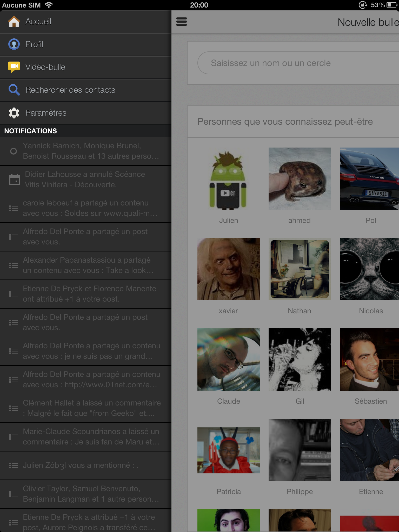Open carole leboeuf shared content notification

86,208
